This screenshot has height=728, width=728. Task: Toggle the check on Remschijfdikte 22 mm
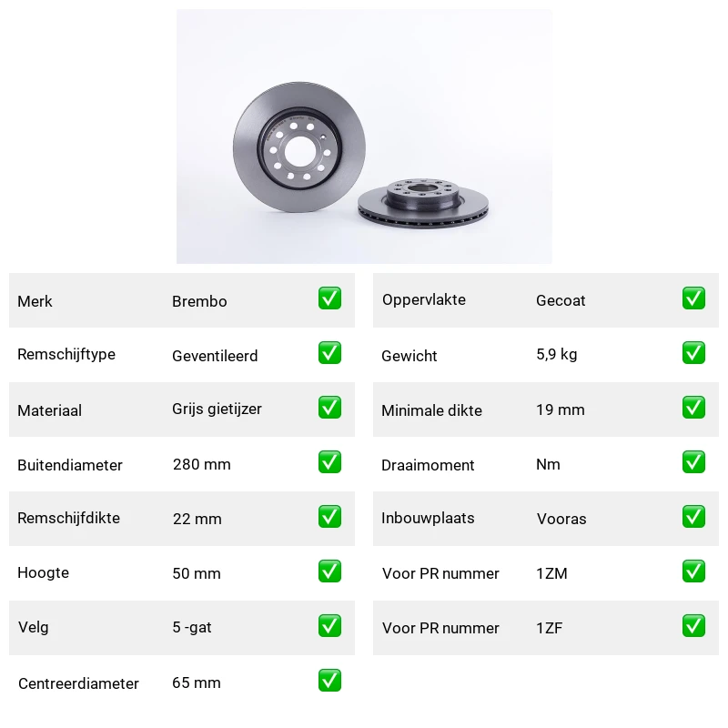[329, 517]
